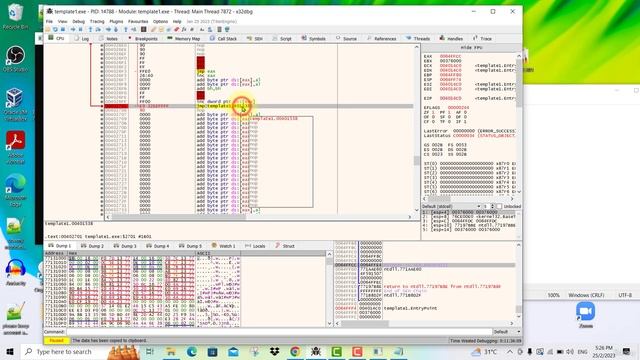Pause execution with the Pause icon
Screen dimensions: 640x360
pos(80,29)
